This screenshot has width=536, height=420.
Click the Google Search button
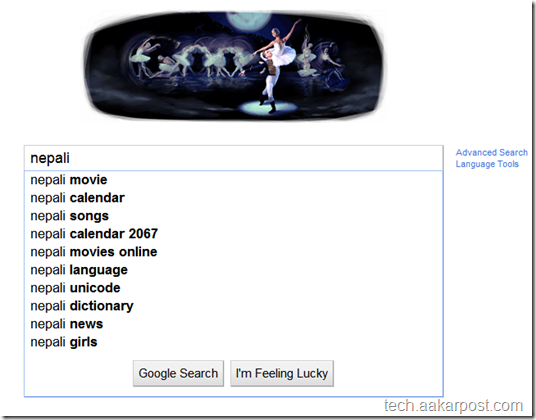[178, 373]
